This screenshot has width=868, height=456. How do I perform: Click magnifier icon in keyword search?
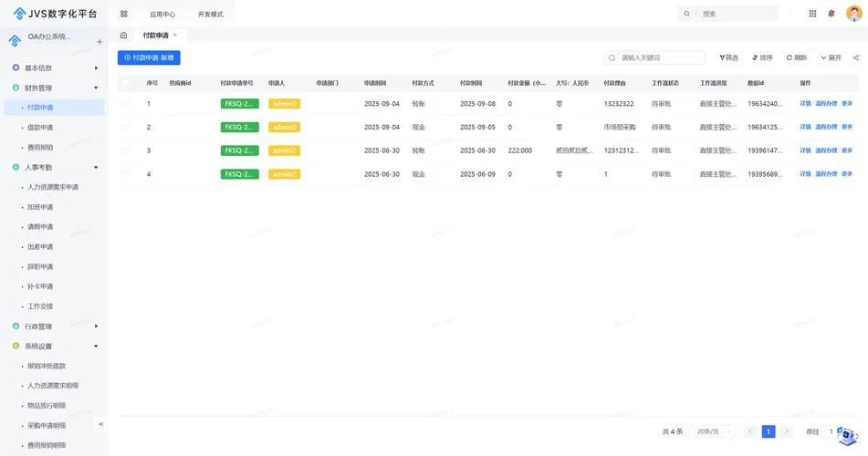[612, 57]
